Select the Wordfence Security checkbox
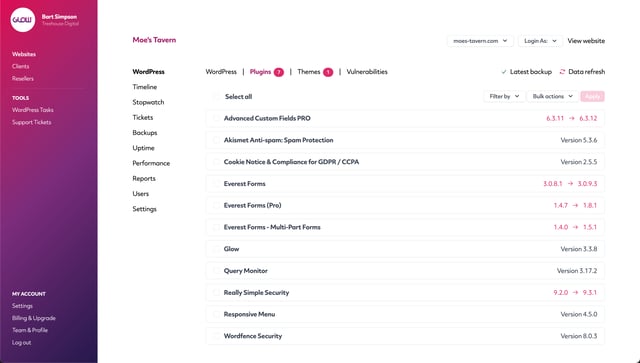The height and width of the screenshot is (363, 640). [216, 336]
